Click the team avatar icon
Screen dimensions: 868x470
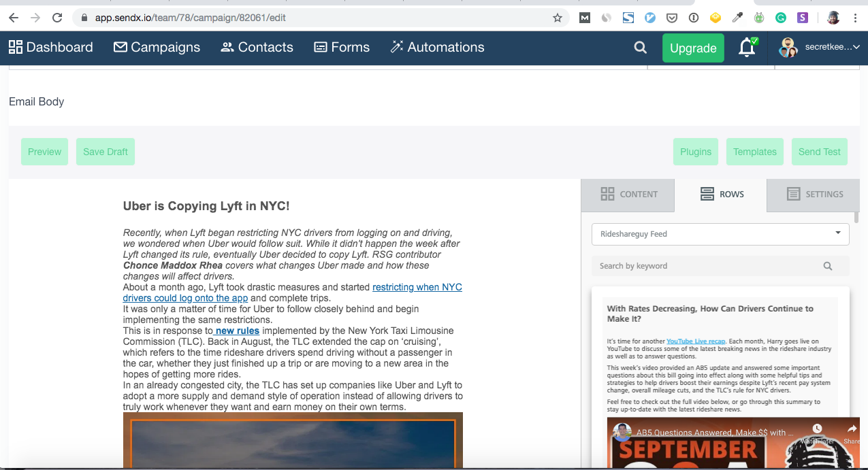click(x=788, y=48)
